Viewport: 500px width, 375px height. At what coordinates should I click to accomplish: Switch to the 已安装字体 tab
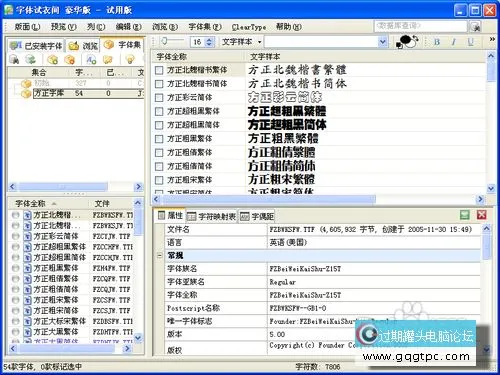pyautogui.click(x=36, y=46)
